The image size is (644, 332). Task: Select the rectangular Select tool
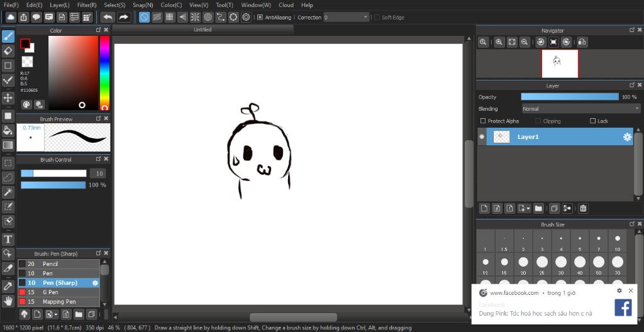pos(8,163)
